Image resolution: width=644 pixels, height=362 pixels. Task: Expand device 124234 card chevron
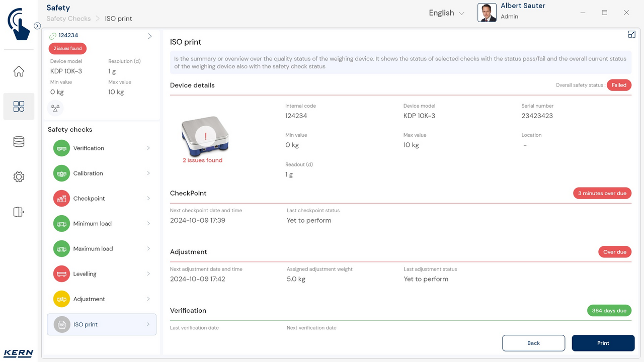pyautogui.click(x=149, y=36)
